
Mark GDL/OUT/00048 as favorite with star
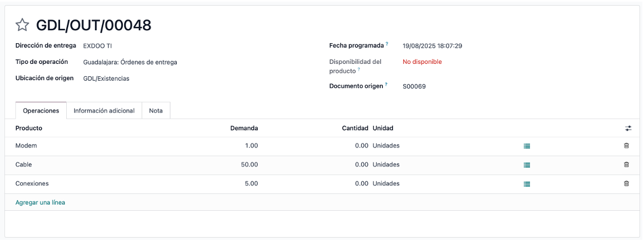(22, 25)
